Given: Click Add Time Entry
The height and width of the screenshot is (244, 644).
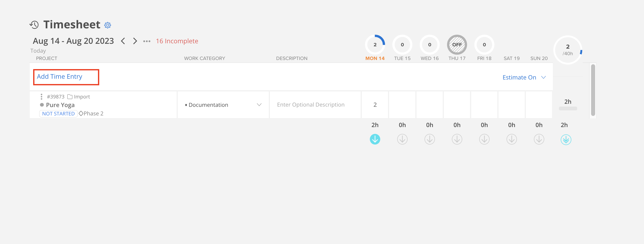Looking at the screenshot, I should click(x=59, y=76).
